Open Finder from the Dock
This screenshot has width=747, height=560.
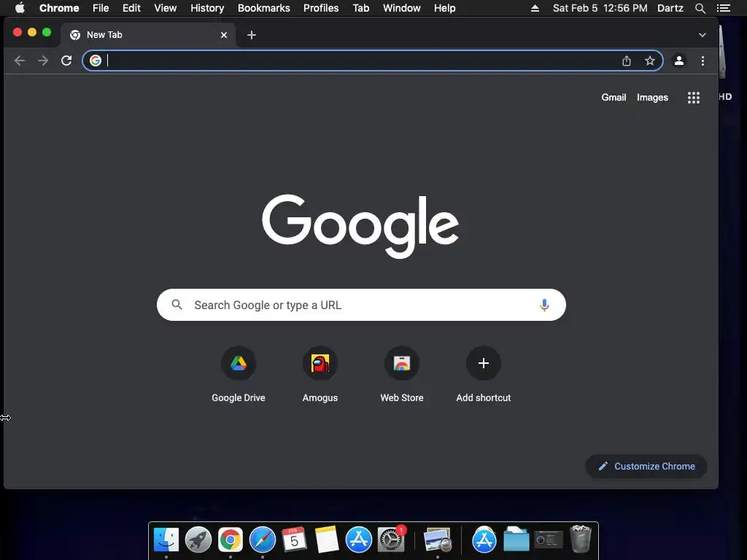click(x=166, y=540)
